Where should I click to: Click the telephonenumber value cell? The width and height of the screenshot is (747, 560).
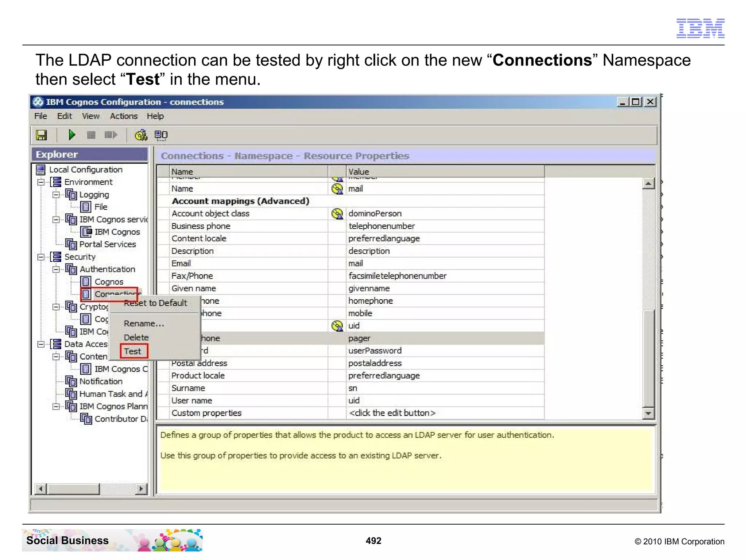click(x=445, y=226)
